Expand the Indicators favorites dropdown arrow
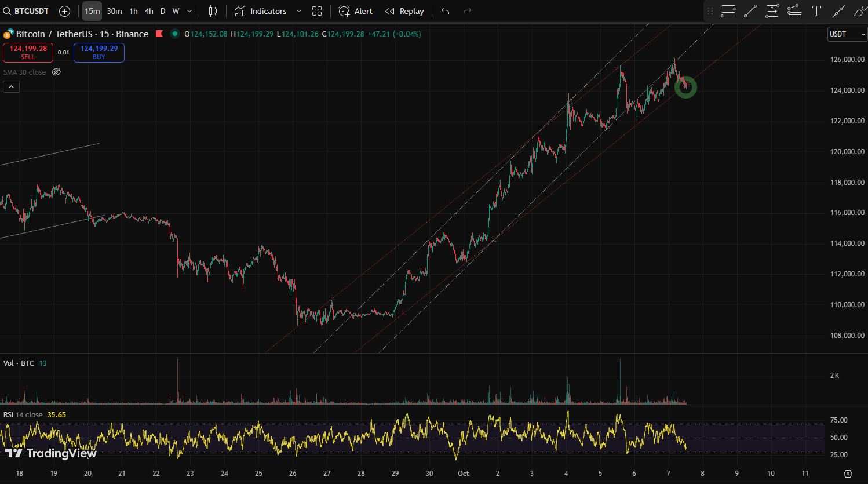Screen dimensions: 868x484 299,11
